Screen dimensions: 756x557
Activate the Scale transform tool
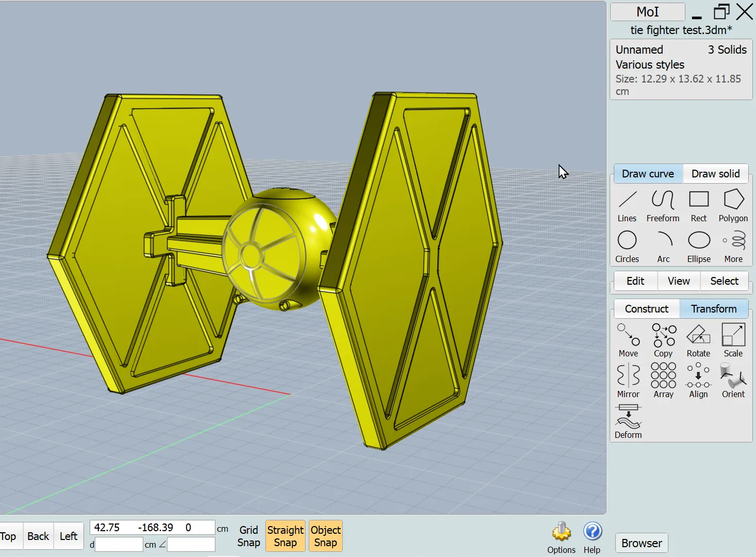[x=733, y=340]
